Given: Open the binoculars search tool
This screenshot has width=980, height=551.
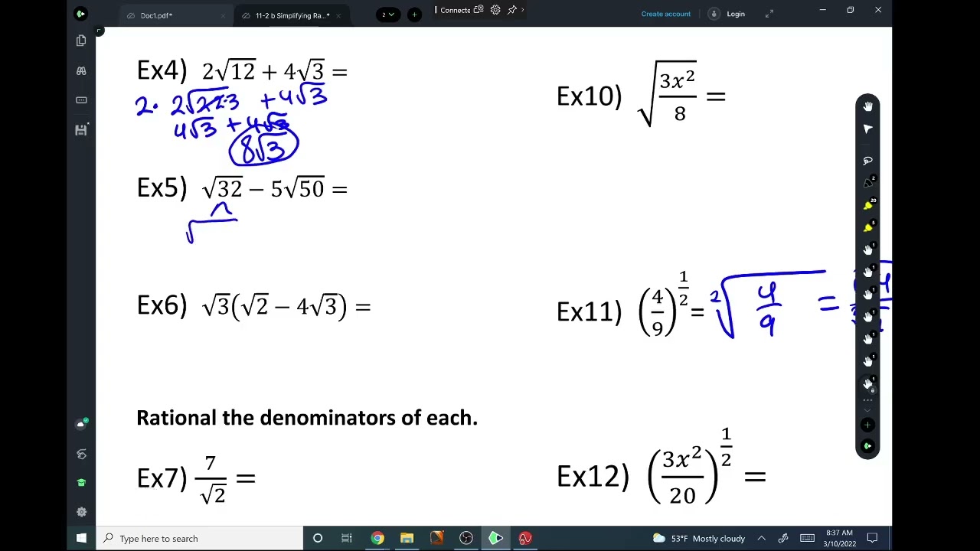Looking at the screenshot, I should pyautogui.click(x=81, y=70).
